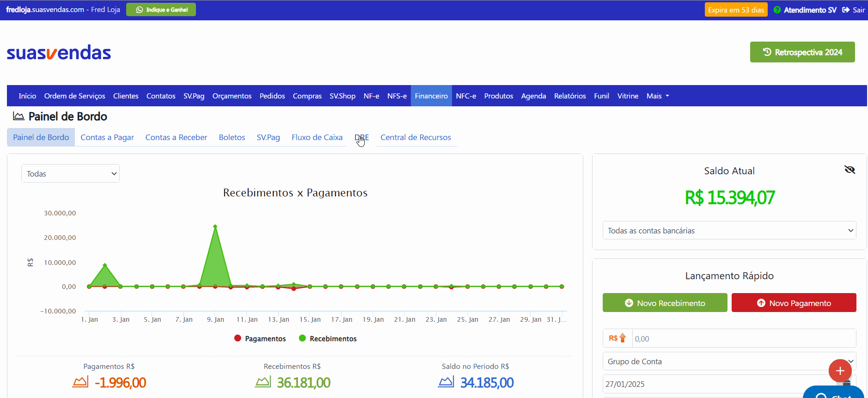
Task: Open Ordem de Serviços menu
Action: pyautogui.click(x=75, y=96)
